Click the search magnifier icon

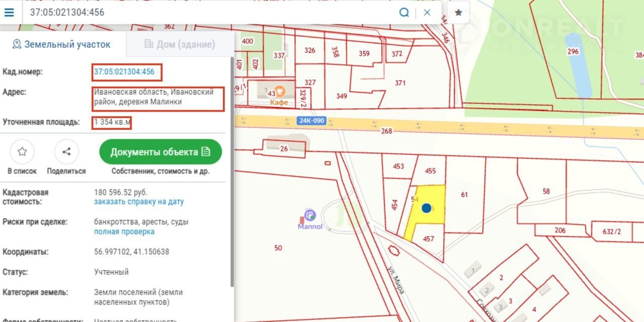point(404,13)
